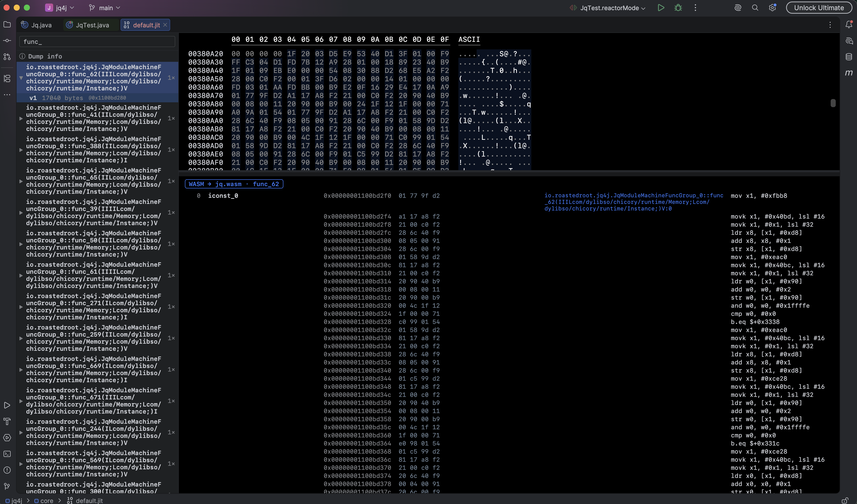Open Notifications bell icon

tap(849, 25)
